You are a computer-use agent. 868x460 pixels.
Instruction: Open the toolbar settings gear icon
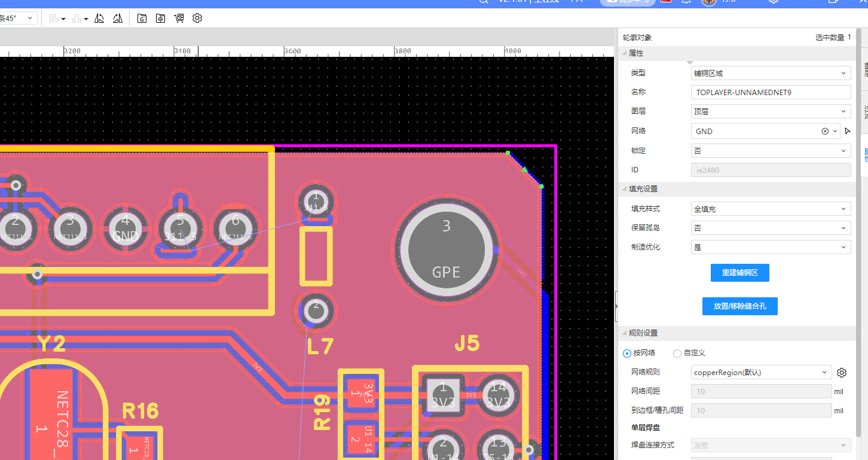[x=197, y=19]
